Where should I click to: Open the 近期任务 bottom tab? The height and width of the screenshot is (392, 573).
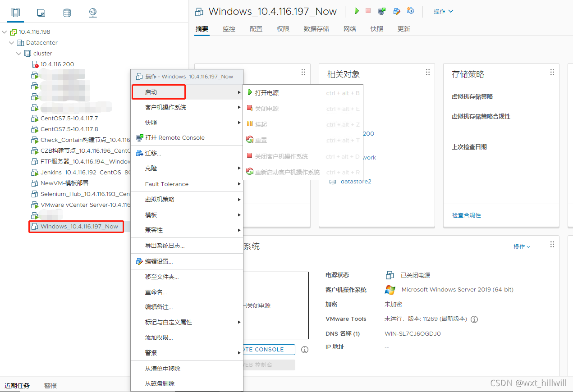17,386
